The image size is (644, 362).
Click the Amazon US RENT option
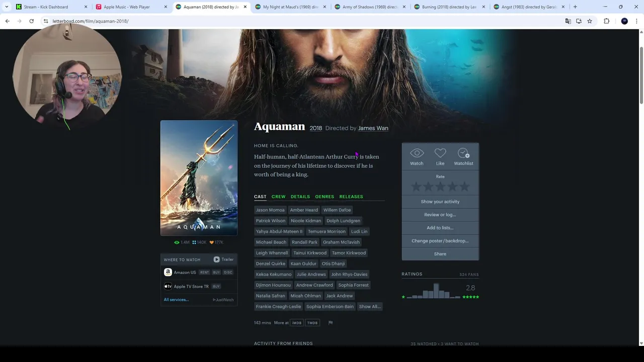[x=204, y=273]
